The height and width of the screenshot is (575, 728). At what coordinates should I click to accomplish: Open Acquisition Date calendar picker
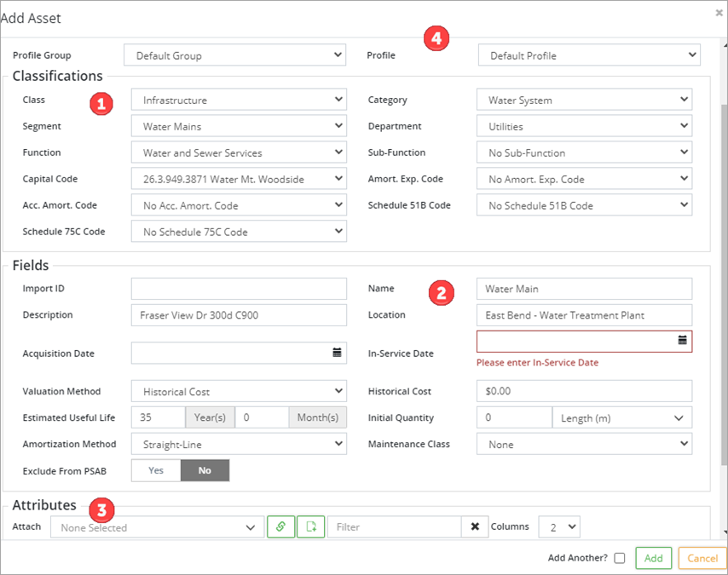[x=337, y=353]
